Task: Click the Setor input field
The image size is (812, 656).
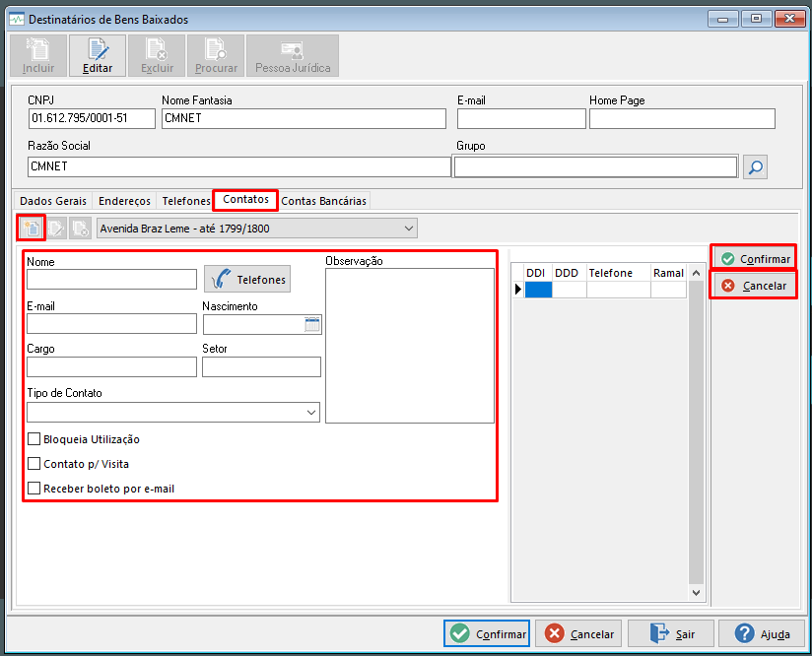Action: (261, 367)
